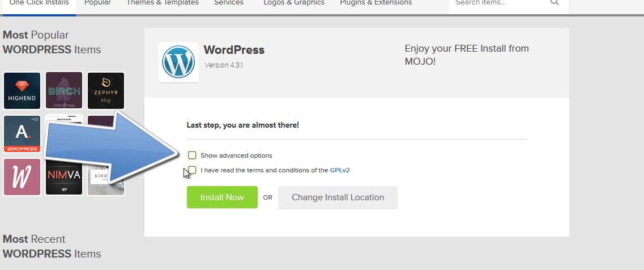Viewport: 644px width, 270px height.
Task: Click the Version 4.3.1 text
Action: tap(224, 65)
